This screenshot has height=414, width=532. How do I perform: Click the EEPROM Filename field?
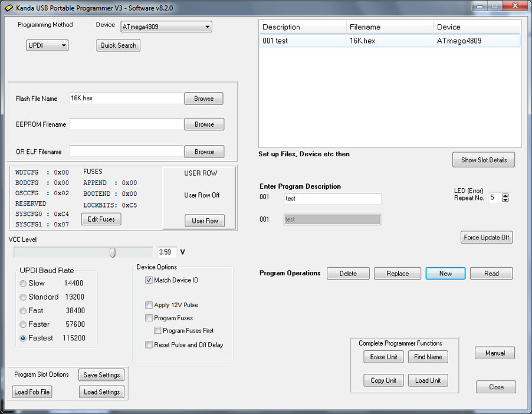pos(126,124)
